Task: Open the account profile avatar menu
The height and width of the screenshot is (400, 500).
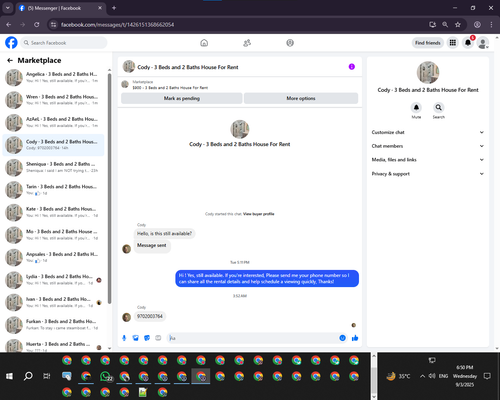Action: point(483,43)
